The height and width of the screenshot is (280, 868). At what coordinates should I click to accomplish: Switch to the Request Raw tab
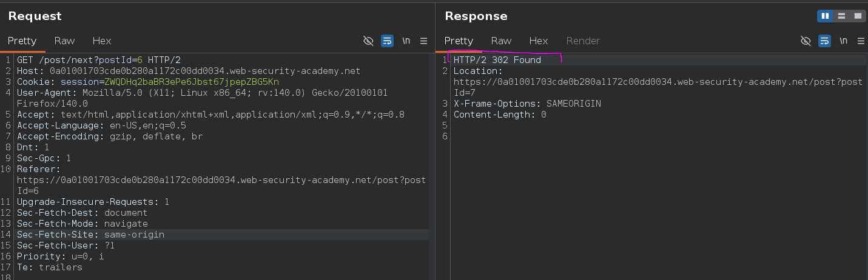pyautogui.click(x=64, y=41)
